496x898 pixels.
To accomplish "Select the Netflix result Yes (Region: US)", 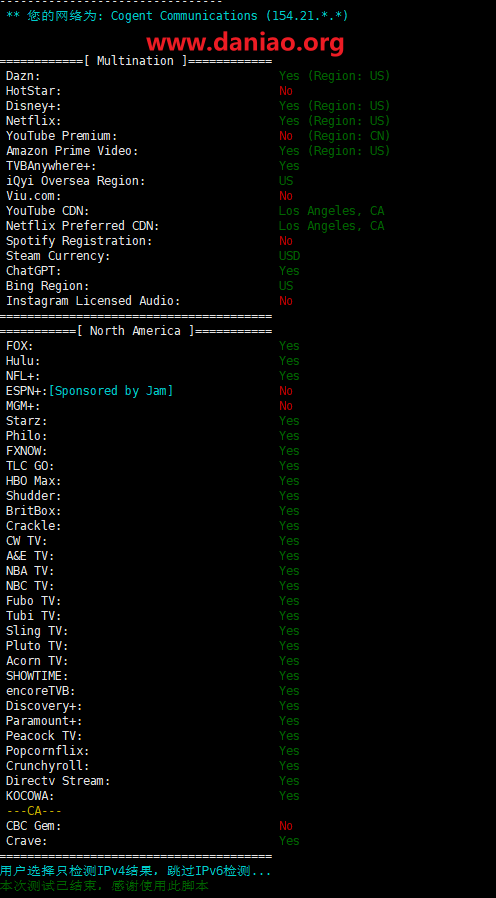I will click(x=334, y=121).
